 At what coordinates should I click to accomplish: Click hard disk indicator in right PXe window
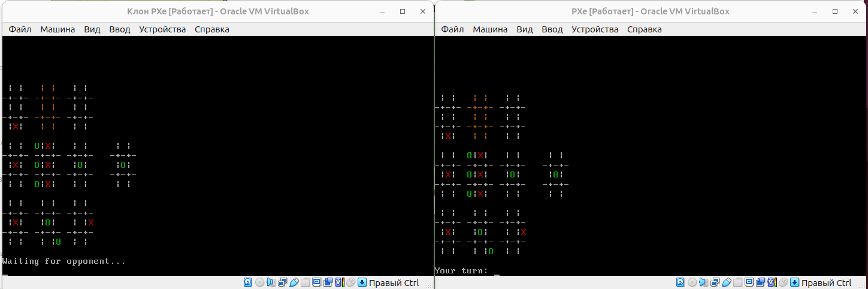[x=681, y=282]
